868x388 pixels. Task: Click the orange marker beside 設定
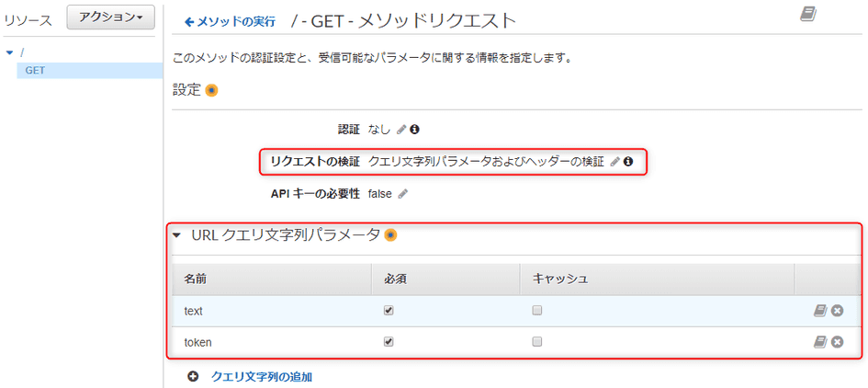click(x=211, y=90)
